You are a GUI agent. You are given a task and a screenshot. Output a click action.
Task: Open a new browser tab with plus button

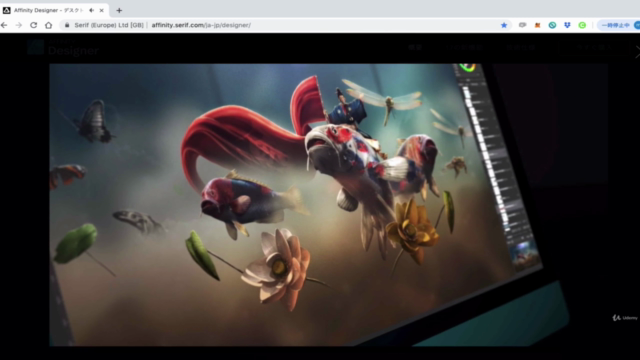coord(119,10)
